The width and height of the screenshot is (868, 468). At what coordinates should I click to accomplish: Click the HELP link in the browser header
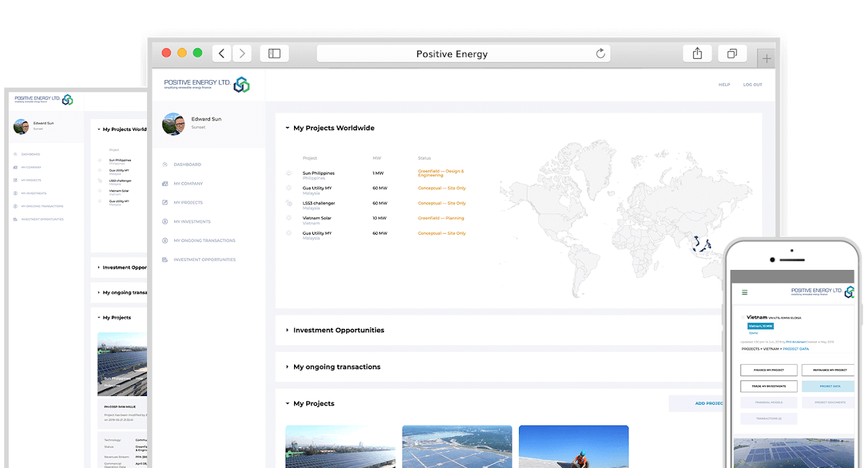coord(724,85)
